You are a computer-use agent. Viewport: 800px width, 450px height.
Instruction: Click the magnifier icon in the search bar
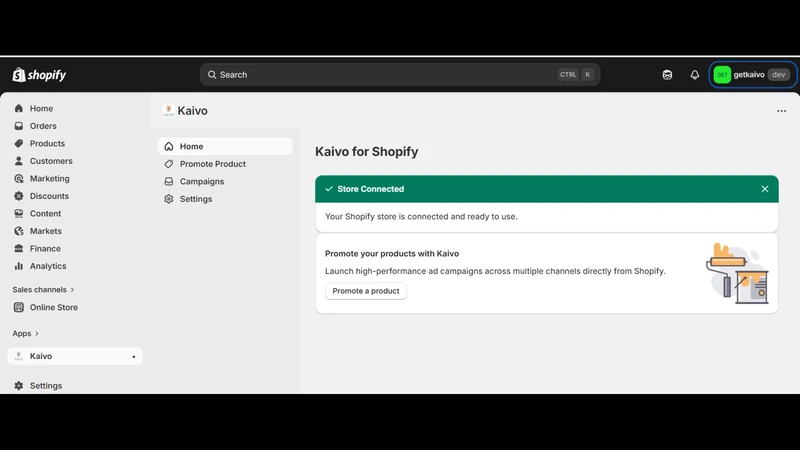(212, 75)
